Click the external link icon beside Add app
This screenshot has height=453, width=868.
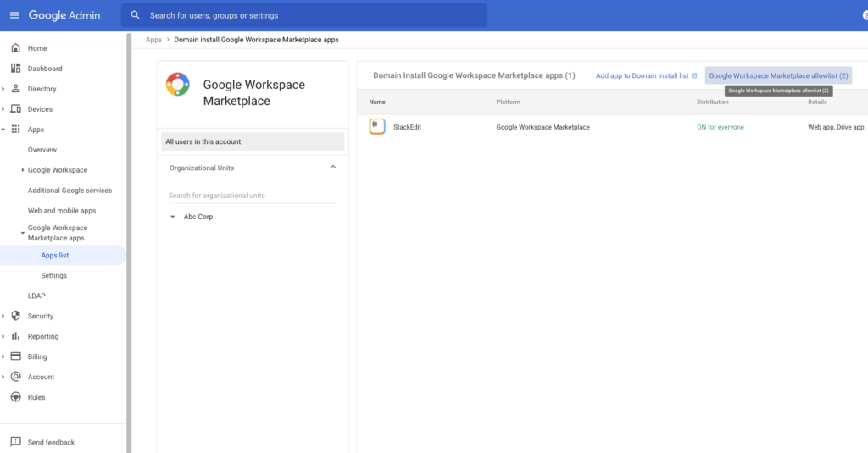pos(694,75)
